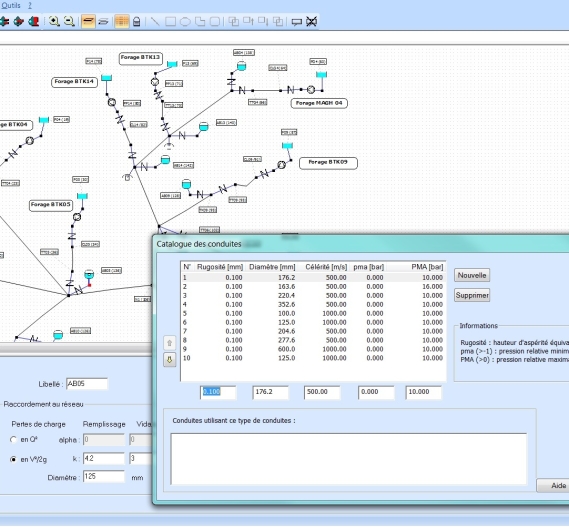Click the Diamètre field showing 125
This screenshot has width=569, height=527.
click(104, 476)
